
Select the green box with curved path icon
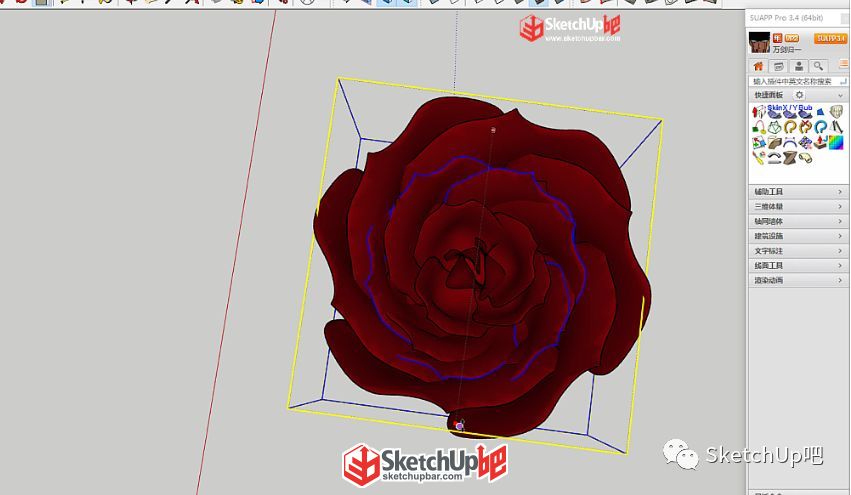pos(759,127)
